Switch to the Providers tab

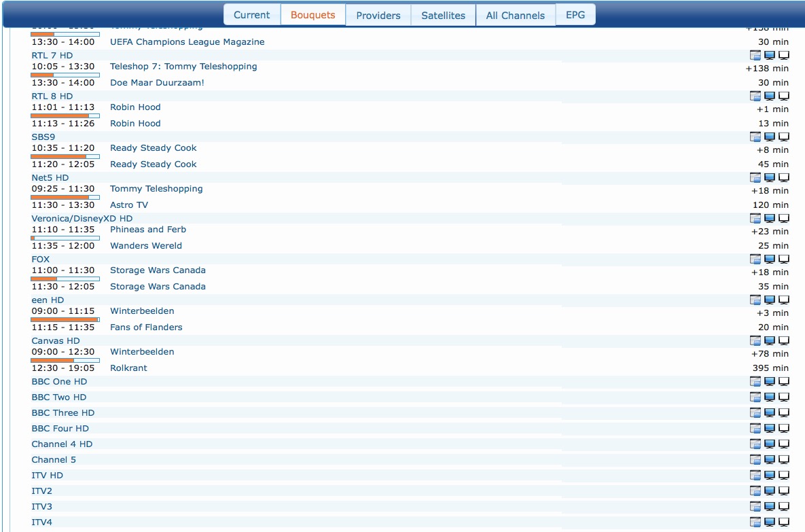(x=378, y=15)
